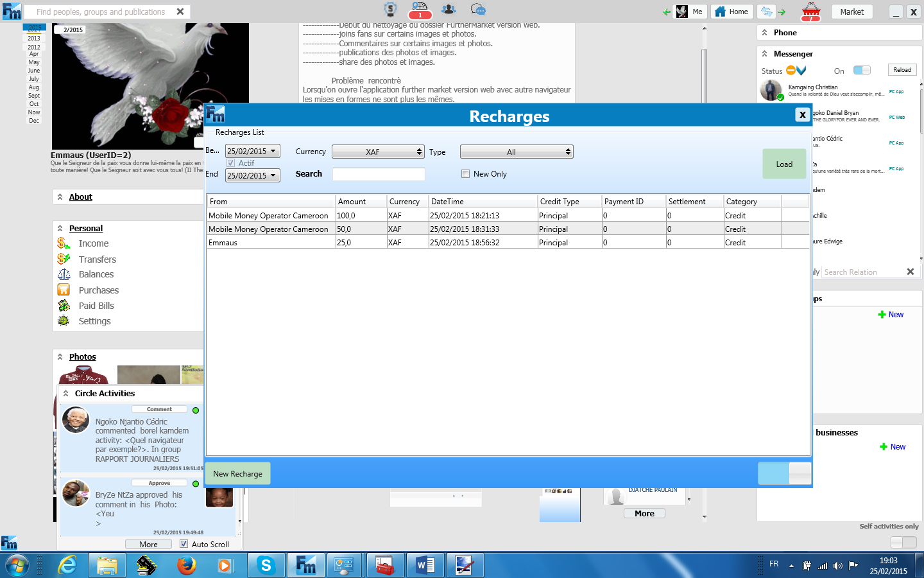Toggle the New Only checkbox
Viewport: 924px width, 578px height.
[466, 174]
